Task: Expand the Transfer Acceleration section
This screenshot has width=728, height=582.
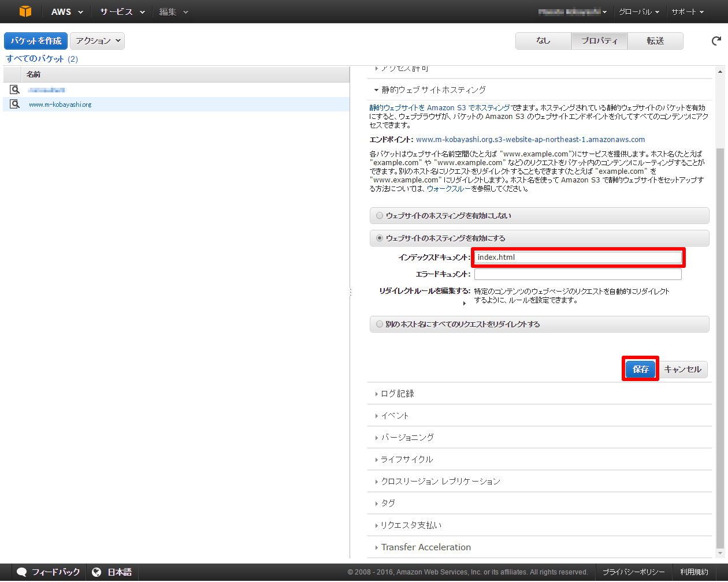Action: coord(422,547)
